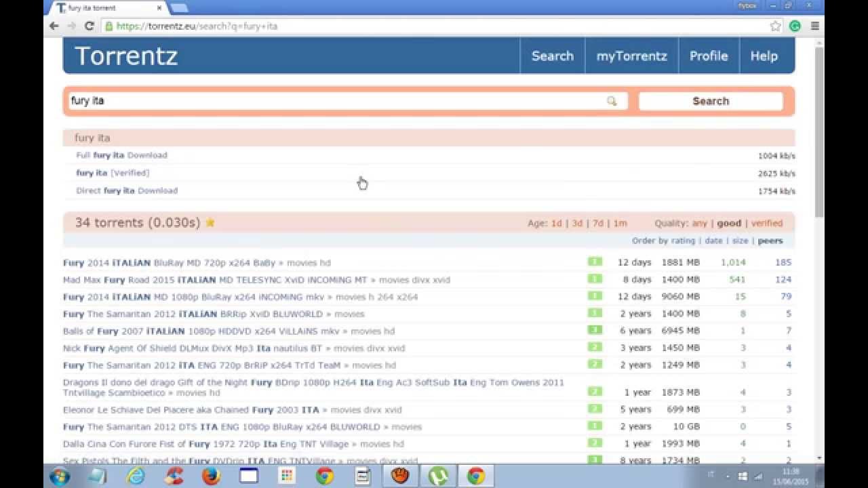Image resolution: width=868 pixels, height=488 pixels.
Task: Open 'fury ita [Verified]' link
Action: pyautogui.click(x=113, y=173)
